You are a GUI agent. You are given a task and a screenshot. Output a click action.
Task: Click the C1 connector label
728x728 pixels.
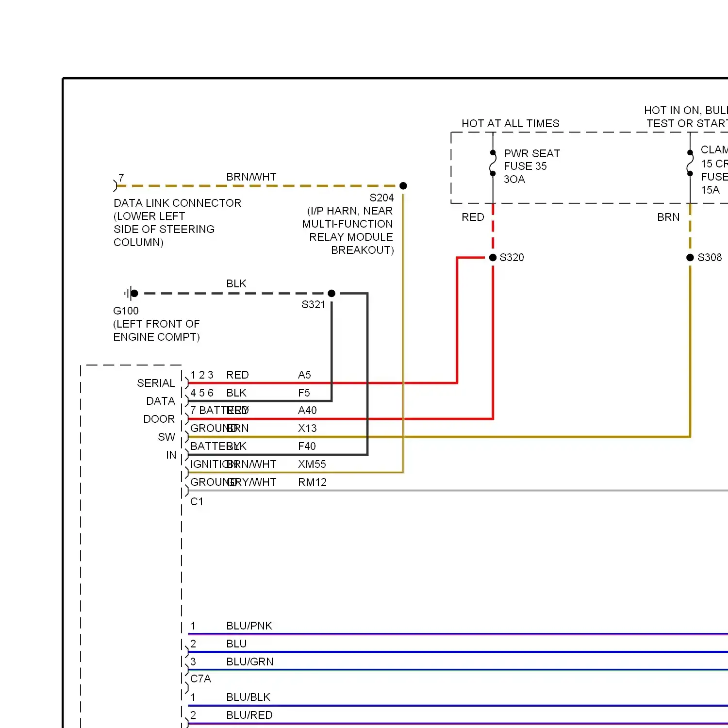point(197,501)
